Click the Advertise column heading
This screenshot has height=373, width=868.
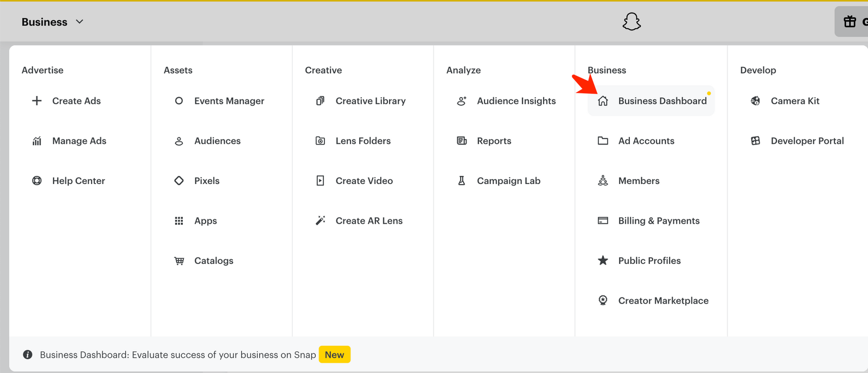pyautogui.click(x=42, y=71)
